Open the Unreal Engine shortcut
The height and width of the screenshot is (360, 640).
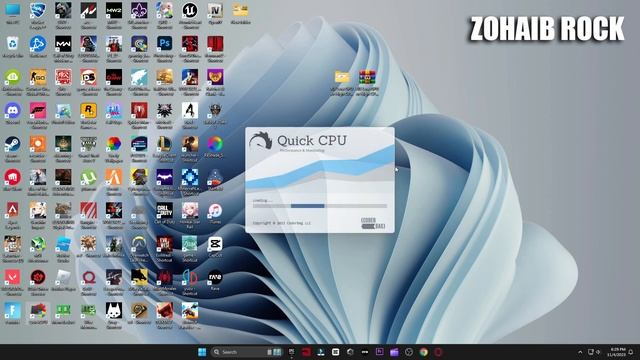click(x=190, y=11)
